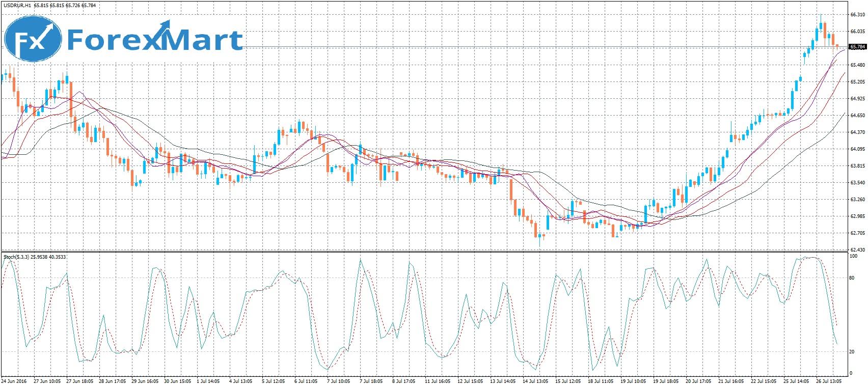Click the 66.035 price axis label
This screenshot has height=387, width=868.
click(x=857, y=32)
